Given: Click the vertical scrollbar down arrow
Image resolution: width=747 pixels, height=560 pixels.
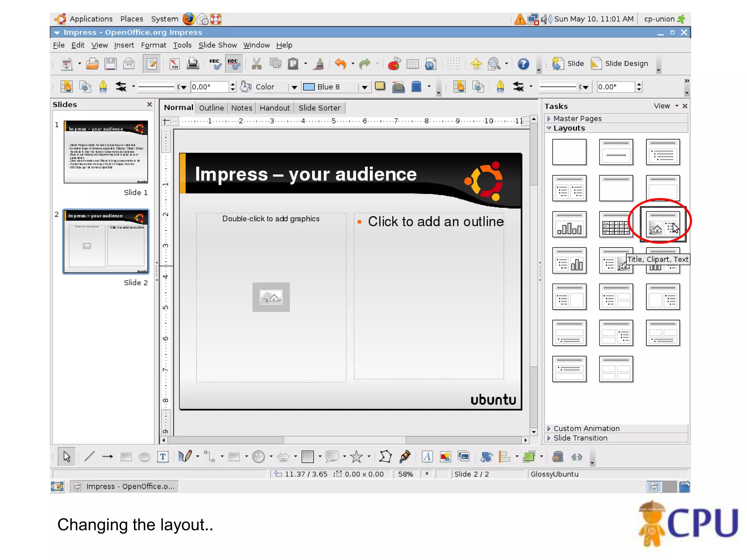Looking at the screenshot, I should tap(534, 432).
